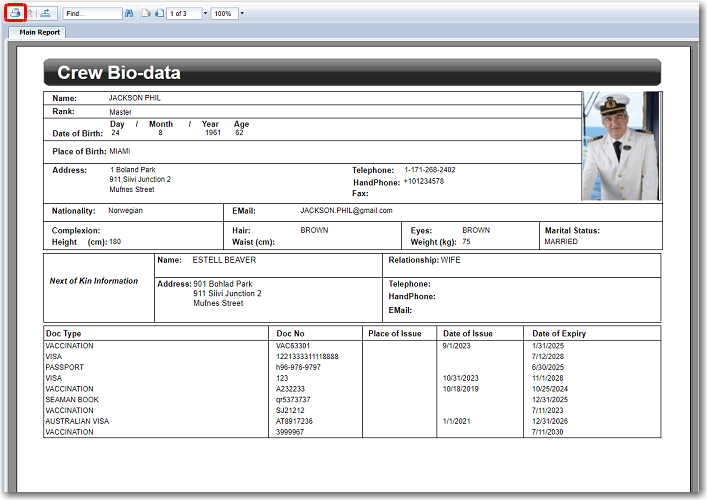Click the greyed-out arrow icon beside the printer
The width and height of the screenshot is (707, 500).
point(30,14)
